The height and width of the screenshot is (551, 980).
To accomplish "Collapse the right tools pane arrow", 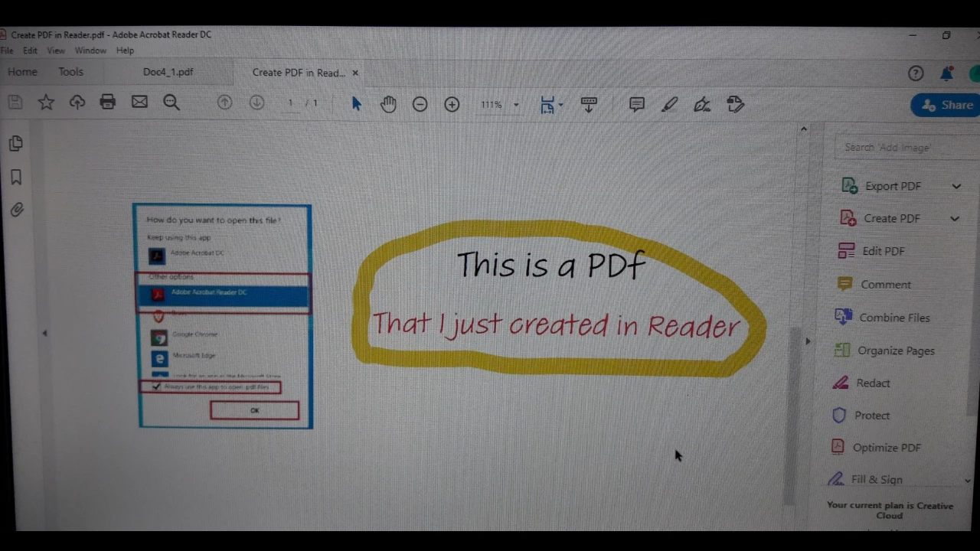I will point(808,341).
